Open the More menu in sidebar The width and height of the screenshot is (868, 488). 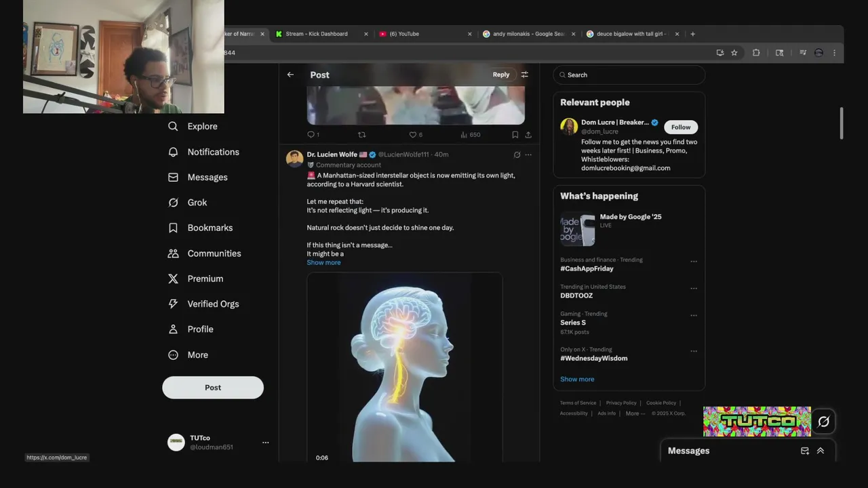click(x=189, y=355)
